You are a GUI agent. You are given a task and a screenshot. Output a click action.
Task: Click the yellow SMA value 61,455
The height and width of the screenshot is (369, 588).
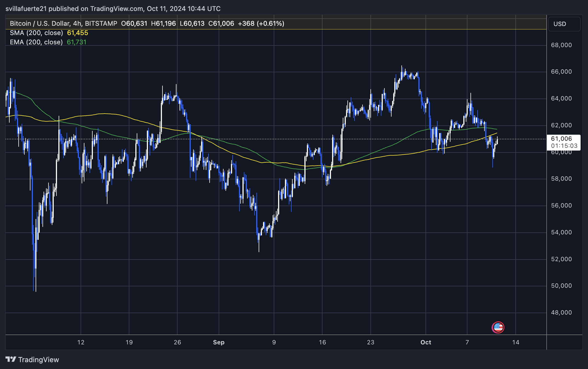click(78, 33)
